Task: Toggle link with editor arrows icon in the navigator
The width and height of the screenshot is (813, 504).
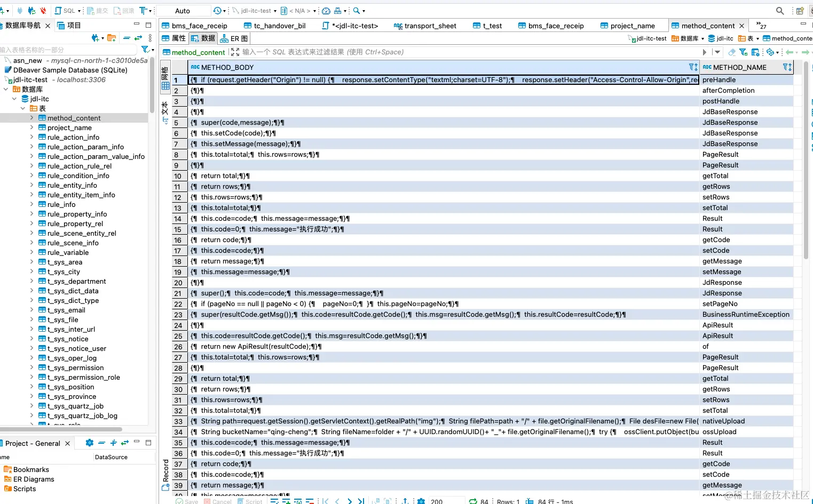Action: point(138,38)
